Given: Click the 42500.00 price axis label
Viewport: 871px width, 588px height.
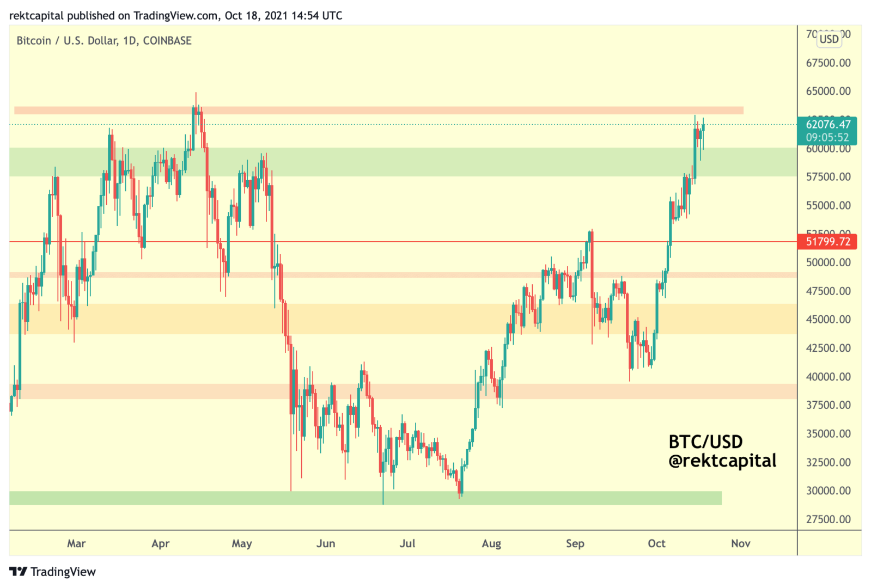Looking at the screenshot, I should (828, 348).
